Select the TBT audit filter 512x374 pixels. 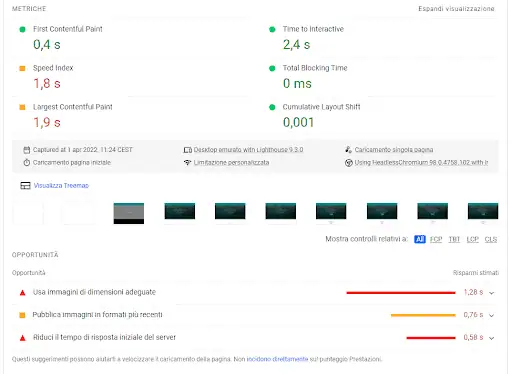454,239
